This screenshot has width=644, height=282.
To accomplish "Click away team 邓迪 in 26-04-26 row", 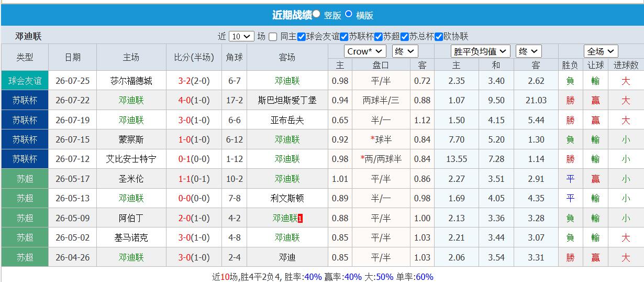I will click(287, 257).
